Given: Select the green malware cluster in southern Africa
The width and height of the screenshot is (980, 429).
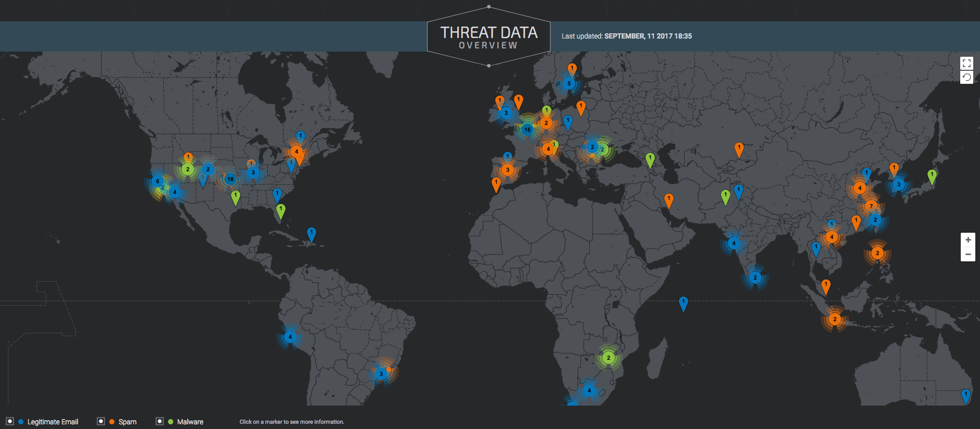Looking at the screenshot, I should click(x=608, y=358).
